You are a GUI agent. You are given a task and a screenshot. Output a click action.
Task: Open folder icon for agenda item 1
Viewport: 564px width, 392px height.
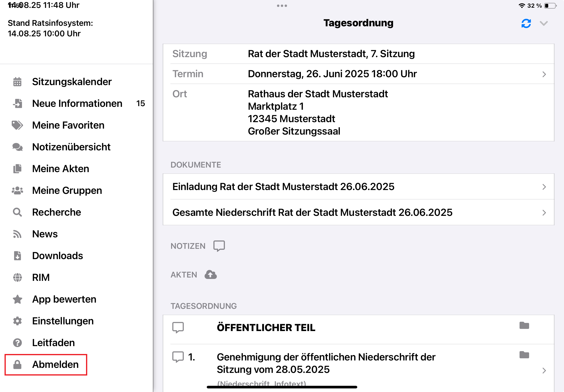click(x=524, y=355)
